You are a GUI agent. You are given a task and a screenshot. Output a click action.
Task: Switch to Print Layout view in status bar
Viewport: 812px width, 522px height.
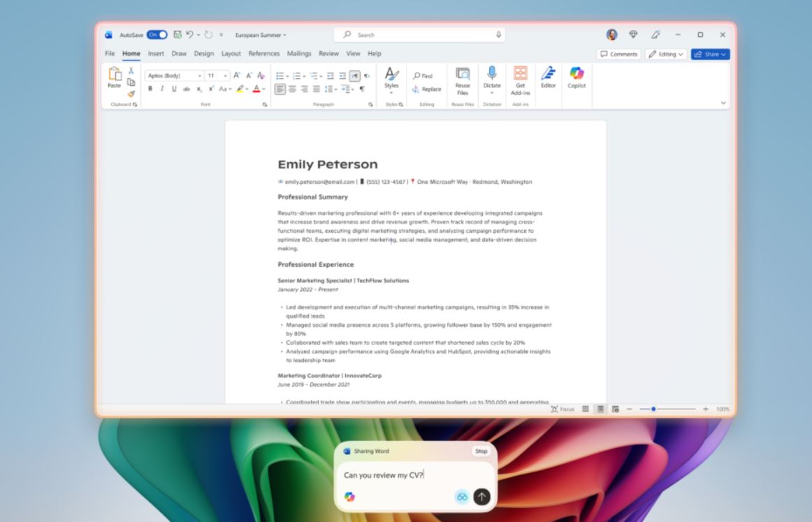pyautogui.click(x=600, y=409)
